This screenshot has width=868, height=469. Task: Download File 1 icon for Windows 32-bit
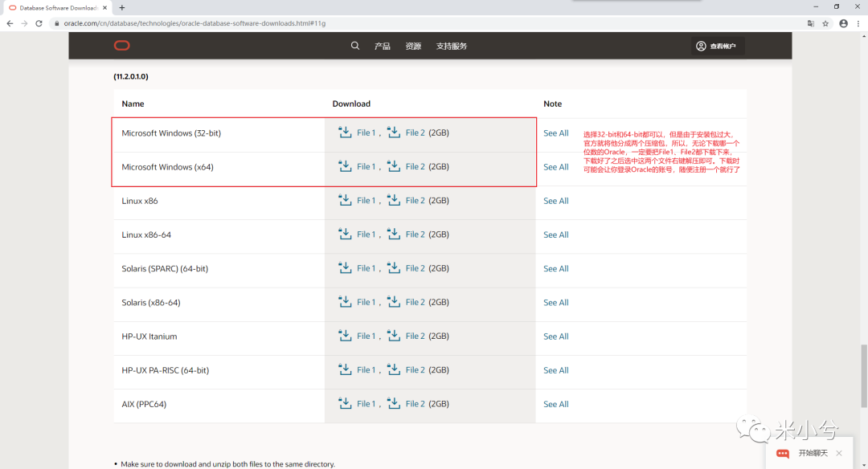pos(345,133)
